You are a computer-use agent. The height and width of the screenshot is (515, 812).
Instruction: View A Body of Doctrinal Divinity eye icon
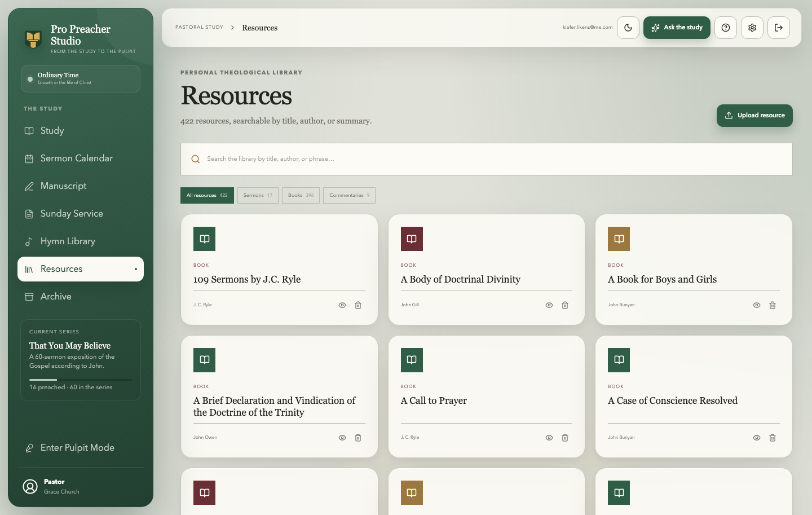[549, 305]
